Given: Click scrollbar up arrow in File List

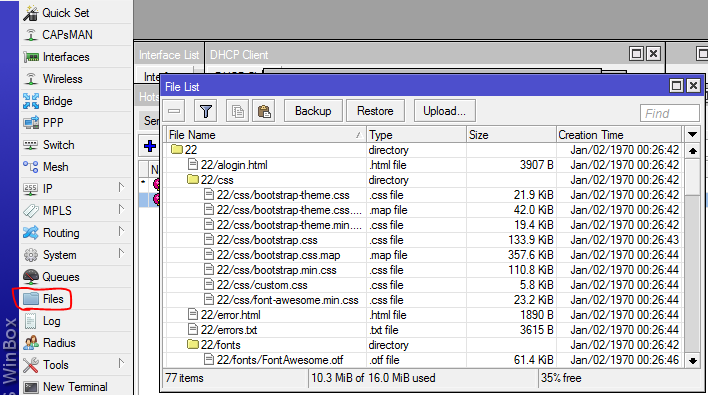Looking at the screenshot, I should point(693,151).
